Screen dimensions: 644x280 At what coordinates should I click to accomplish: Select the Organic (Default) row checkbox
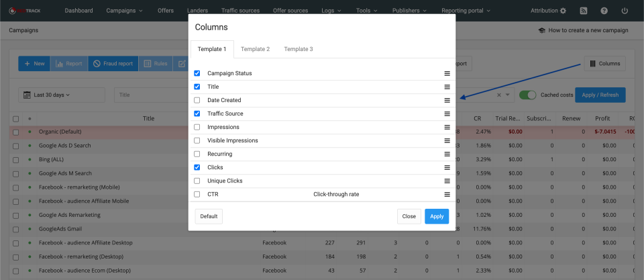tap(15, 132)
